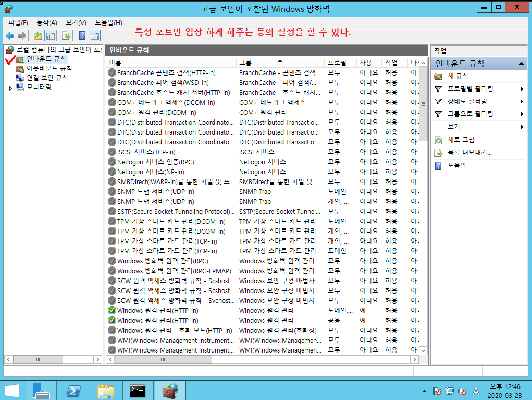
Task: Select the Netlogon 서비스 인증(RPC) rule
Action: (x=262, y=162)
